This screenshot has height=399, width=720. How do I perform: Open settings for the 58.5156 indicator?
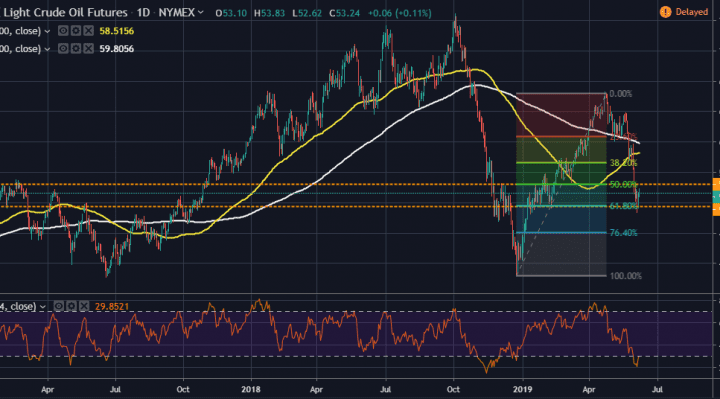coord(76,31)
